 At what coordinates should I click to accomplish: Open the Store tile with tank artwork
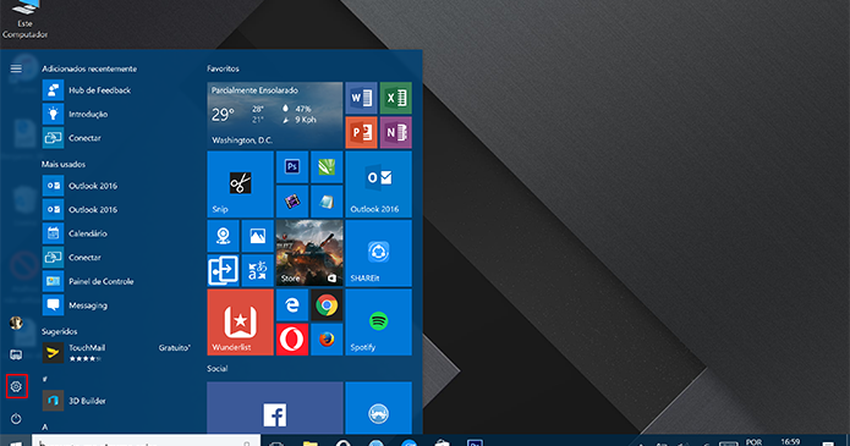[x=310, y=253]
